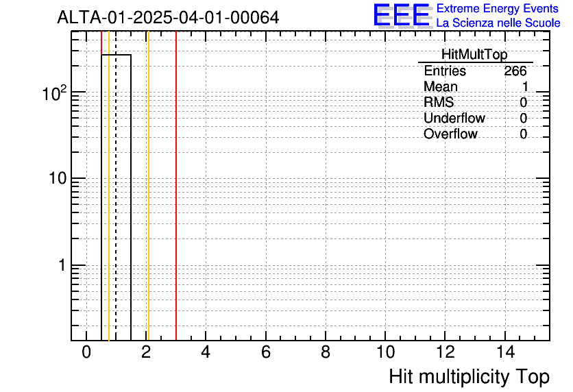
Task: Select the Mean row in stats box
Action: (x=474, y=87)
